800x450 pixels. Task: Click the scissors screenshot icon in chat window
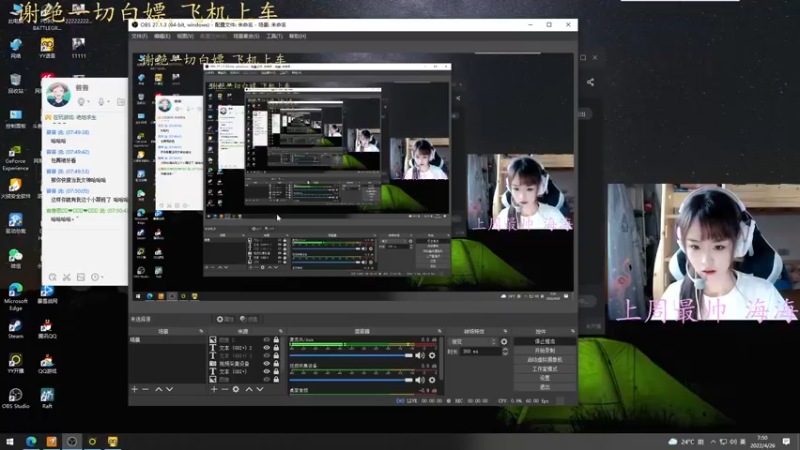66,277
